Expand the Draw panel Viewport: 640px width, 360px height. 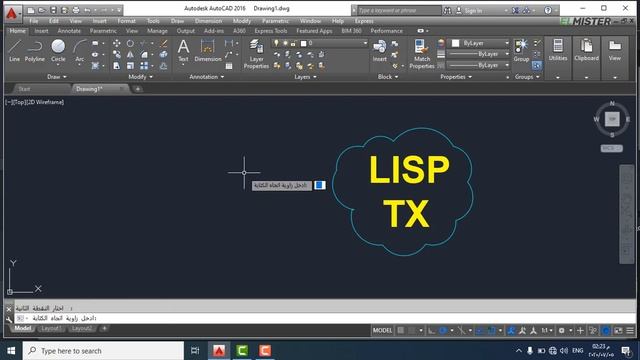tap(57, 77)
